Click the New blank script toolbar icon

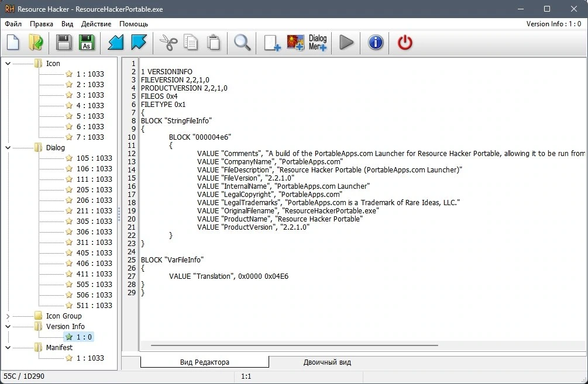[x=13, y=43]
